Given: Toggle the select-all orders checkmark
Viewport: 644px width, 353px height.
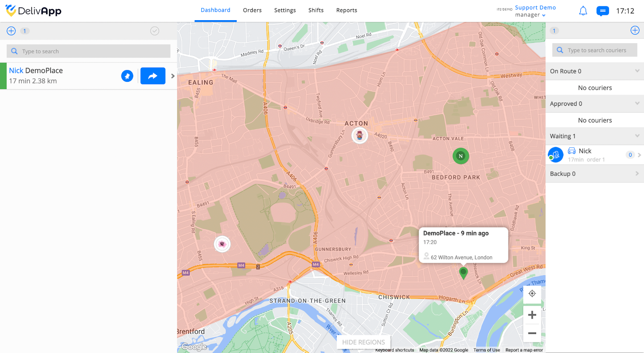Looking at the screenshot, I should (x=155, y=31).
